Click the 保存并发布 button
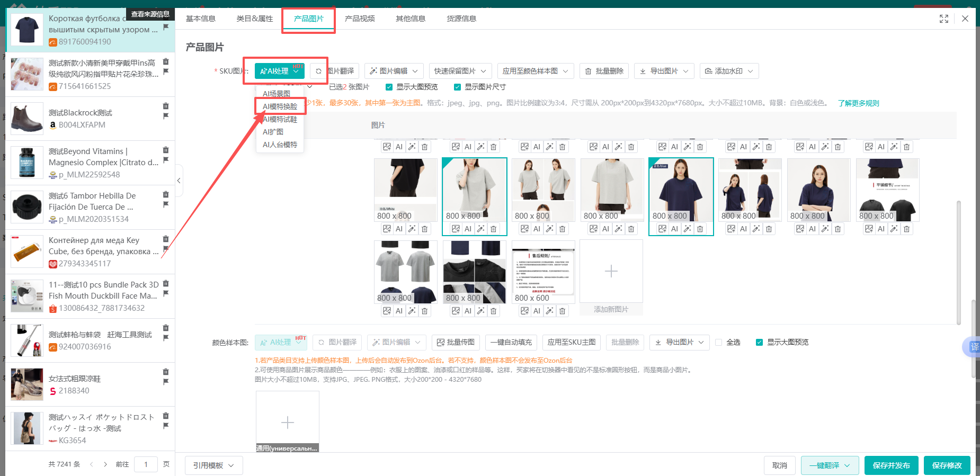This screenshot has width=980, height=476. pos(891,465)
